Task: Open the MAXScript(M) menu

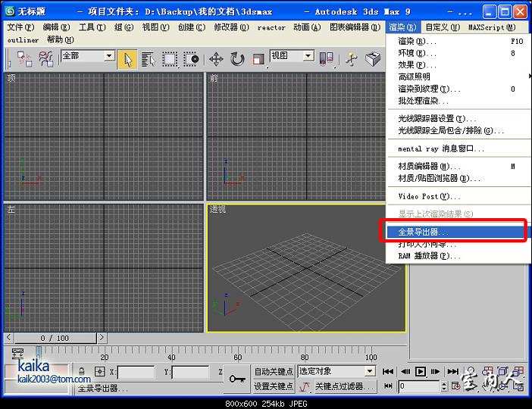Action: [x=492, y=27]
